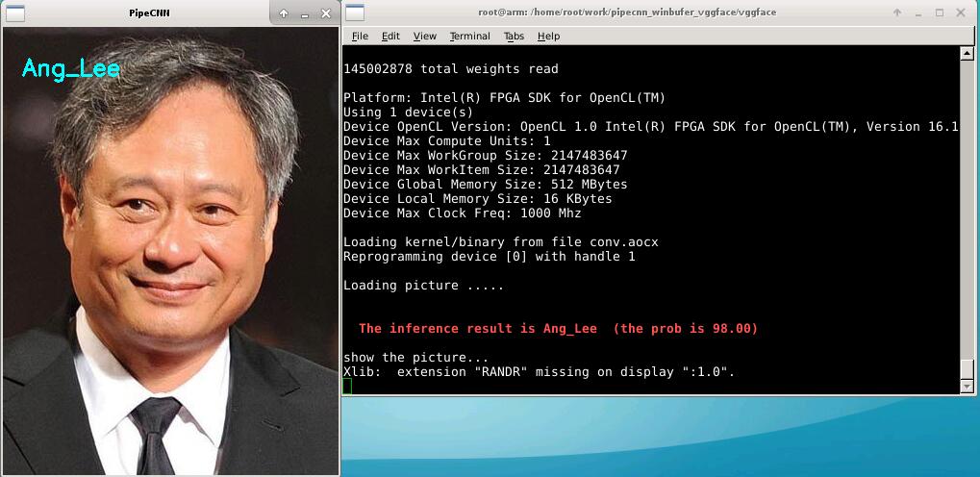Click the terminal scrollbar up arrow
980x477 pixels.
pos(967,54)
